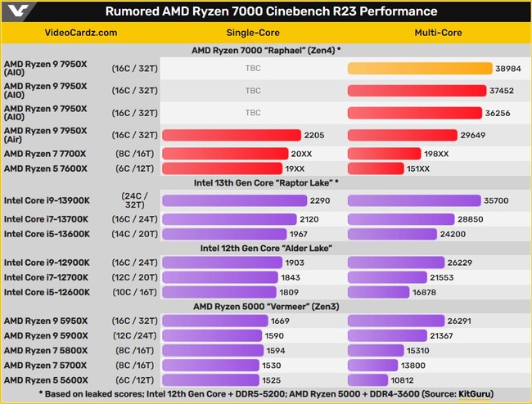Viewport: 532px width, 404px height.
Task: Click the chart title text
Action: (271, 11)
